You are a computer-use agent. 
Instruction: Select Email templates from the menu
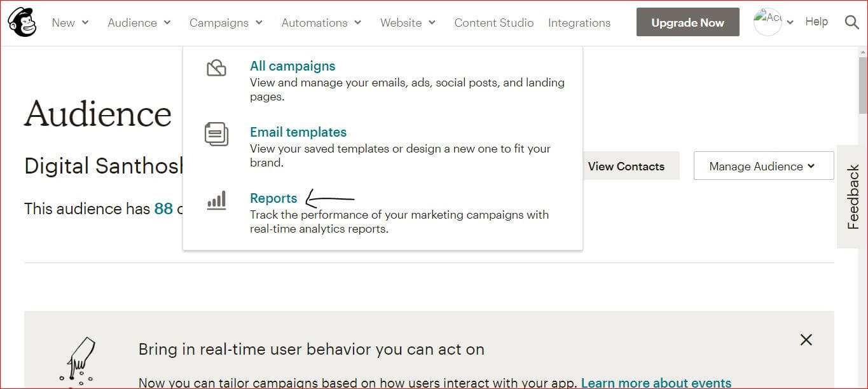[x=298, y=132]
